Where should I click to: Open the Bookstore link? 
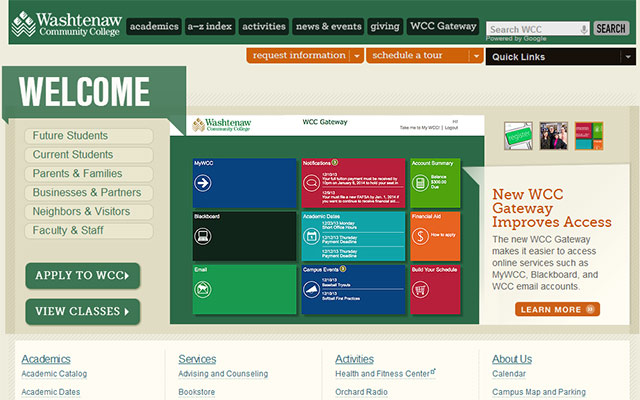click(x=196, y=392)
